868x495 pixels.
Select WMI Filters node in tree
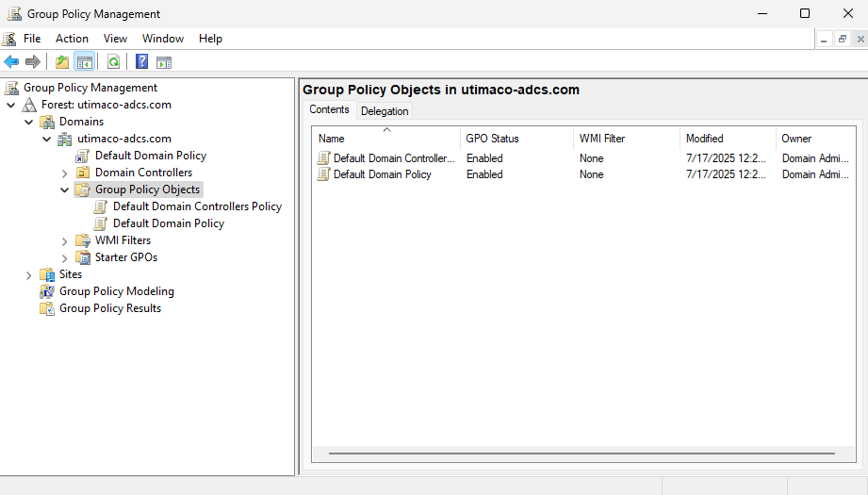pos(123,240)
